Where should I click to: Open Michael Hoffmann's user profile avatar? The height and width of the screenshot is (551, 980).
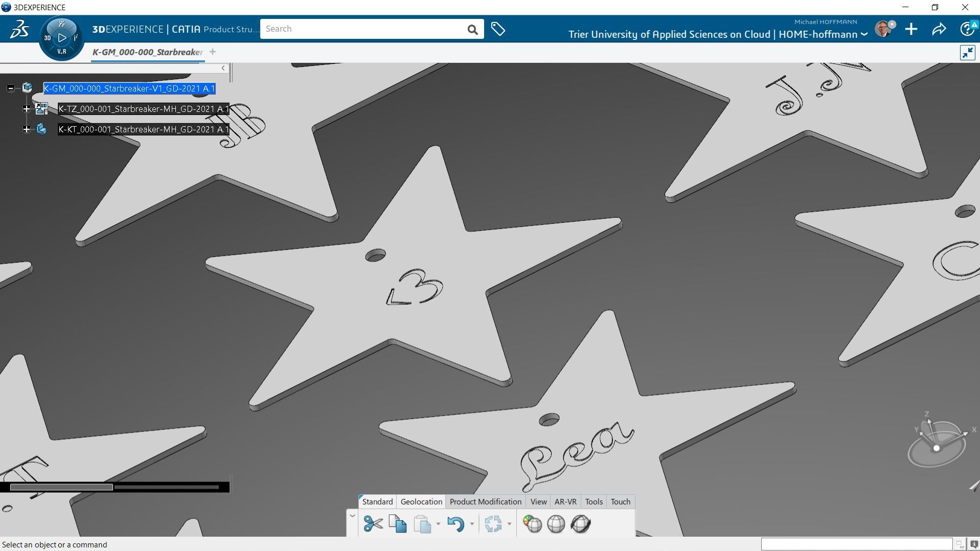click(x=883, y=29)
